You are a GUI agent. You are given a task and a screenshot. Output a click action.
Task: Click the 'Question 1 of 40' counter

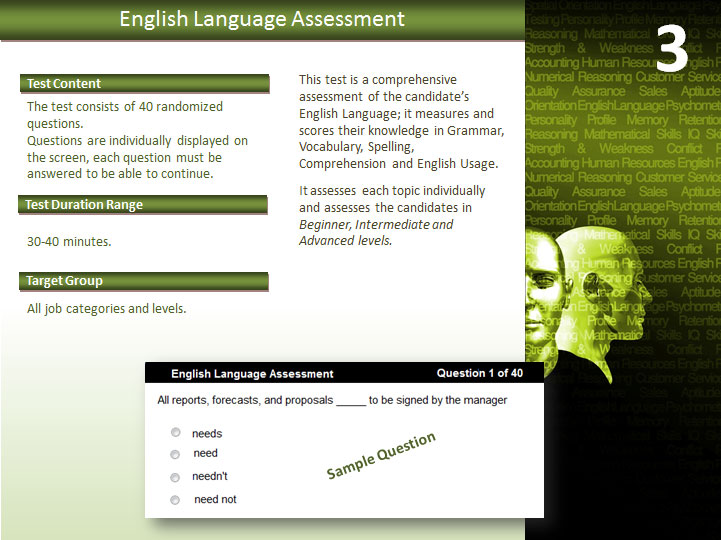(x=479, y=373)
